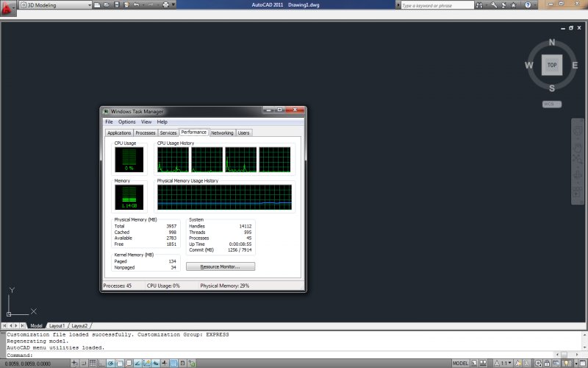Toggle 3D Object Snap in status bar
This screenshot has height=368, width=588.
[129, 363]
